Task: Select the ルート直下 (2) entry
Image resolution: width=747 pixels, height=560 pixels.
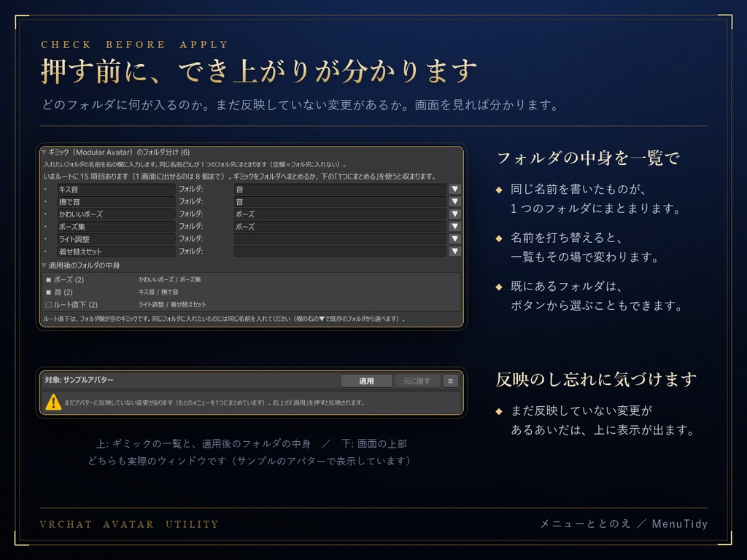Action: [75, 304]
